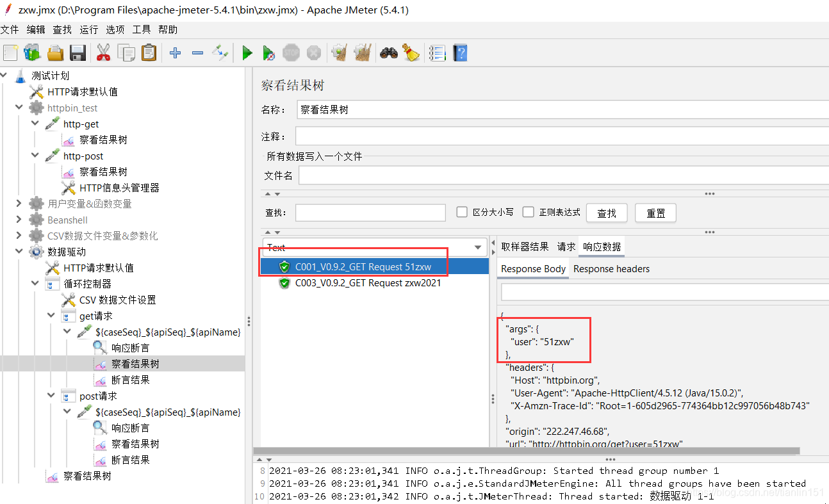Collapse all nodes with the minus icon

(197, 53)
